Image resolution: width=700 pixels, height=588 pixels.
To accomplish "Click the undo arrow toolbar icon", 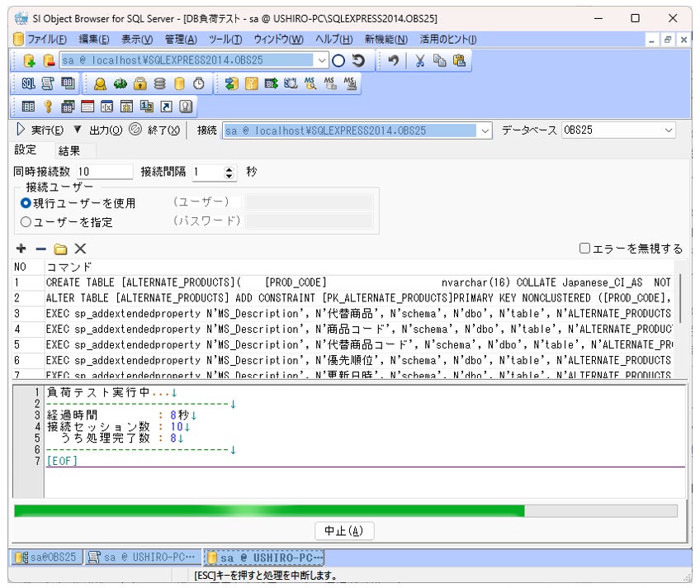I will click(x=393, y=60).
